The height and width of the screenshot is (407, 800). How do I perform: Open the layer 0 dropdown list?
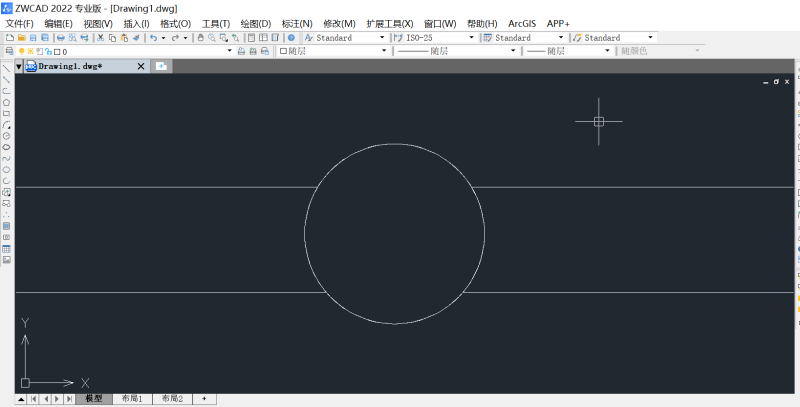tap(229, 51)
